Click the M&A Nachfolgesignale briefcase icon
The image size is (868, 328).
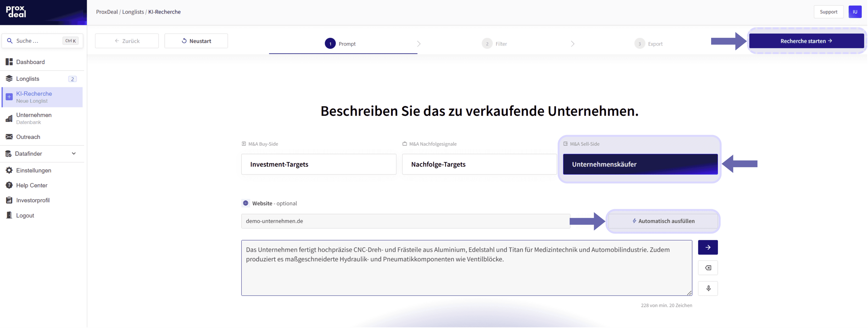[404, 144]
